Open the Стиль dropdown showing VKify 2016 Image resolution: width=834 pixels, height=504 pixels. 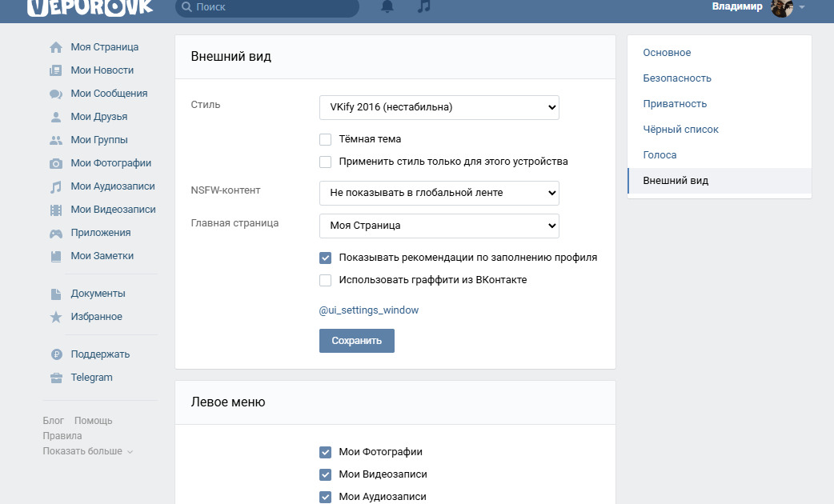(x=439, y=107)
